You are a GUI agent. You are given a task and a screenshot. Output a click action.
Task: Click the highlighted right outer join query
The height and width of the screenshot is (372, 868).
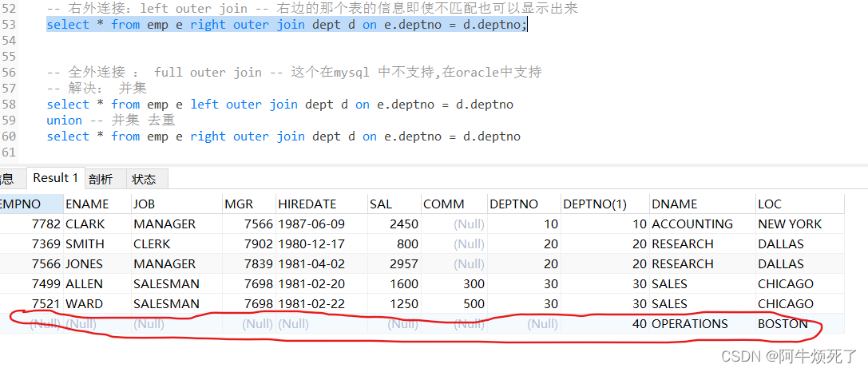pos(287,25)
